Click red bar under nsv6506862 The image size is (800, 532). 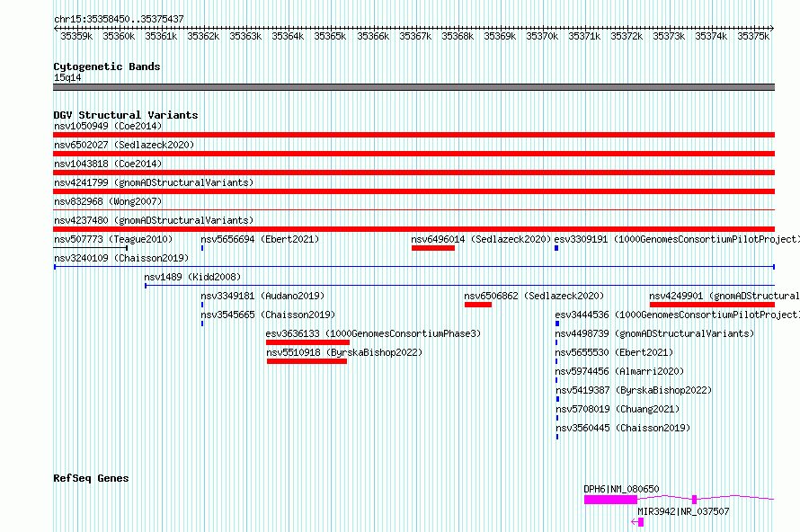click(x=478, y=305)
